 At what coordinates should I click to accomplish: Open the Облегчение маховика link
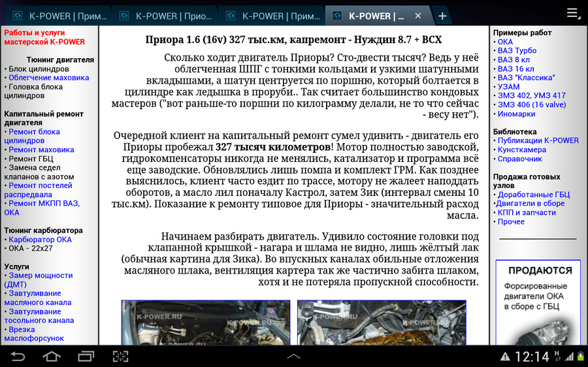[49, 78]
